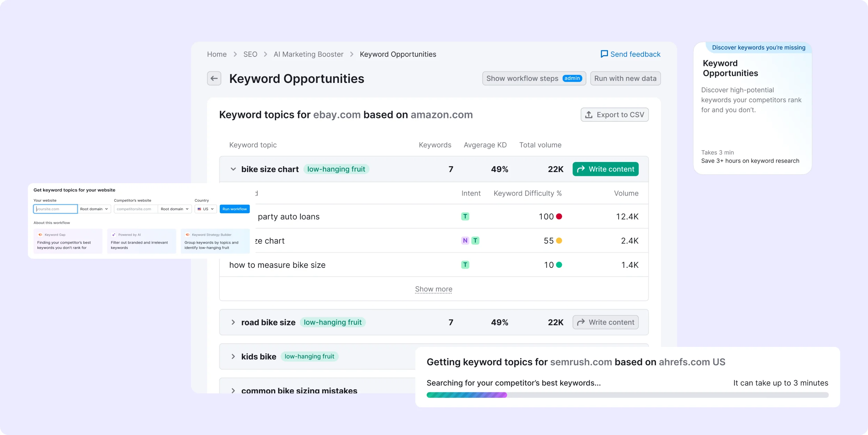Open Send feedback link
The image size is (868, 435).
pyautogui.click(x=631, y=54)
